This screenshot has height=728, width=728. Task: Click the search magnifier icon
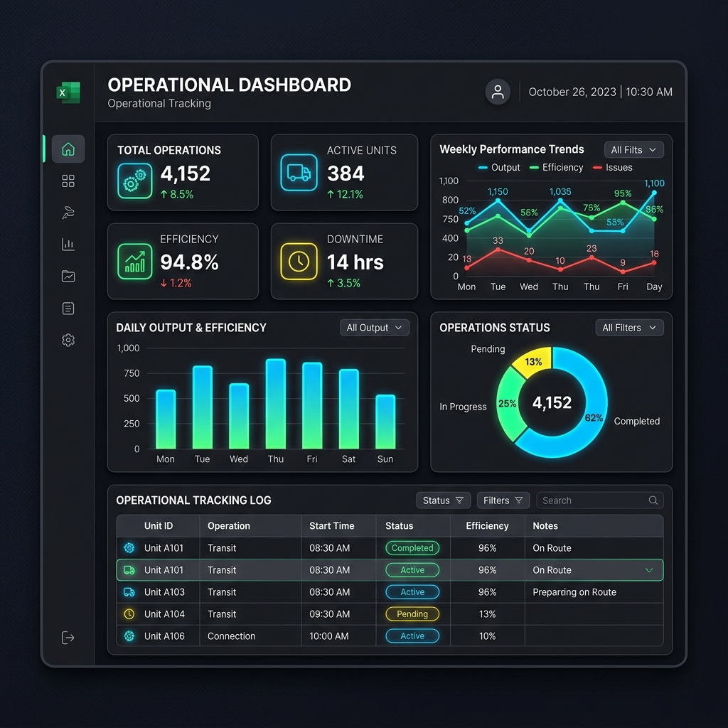[653, 500]
